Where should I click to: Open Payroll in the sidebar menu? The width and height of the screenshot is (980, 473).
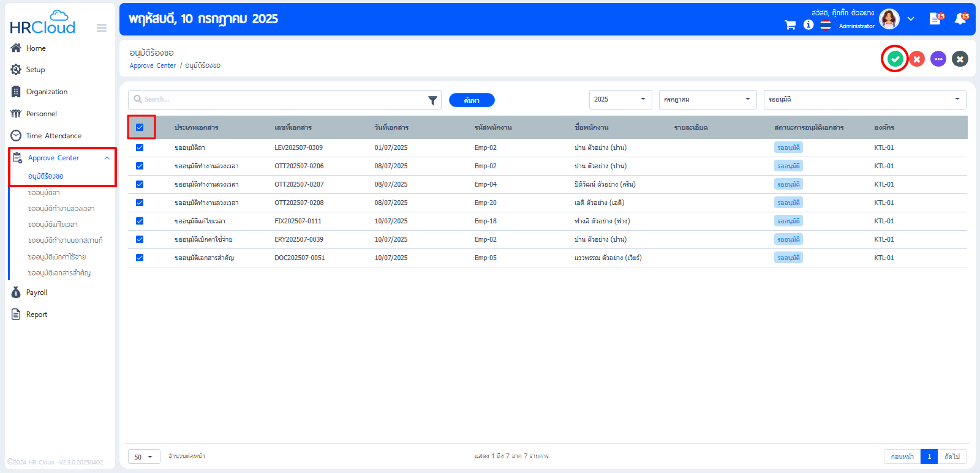point(37,292)
